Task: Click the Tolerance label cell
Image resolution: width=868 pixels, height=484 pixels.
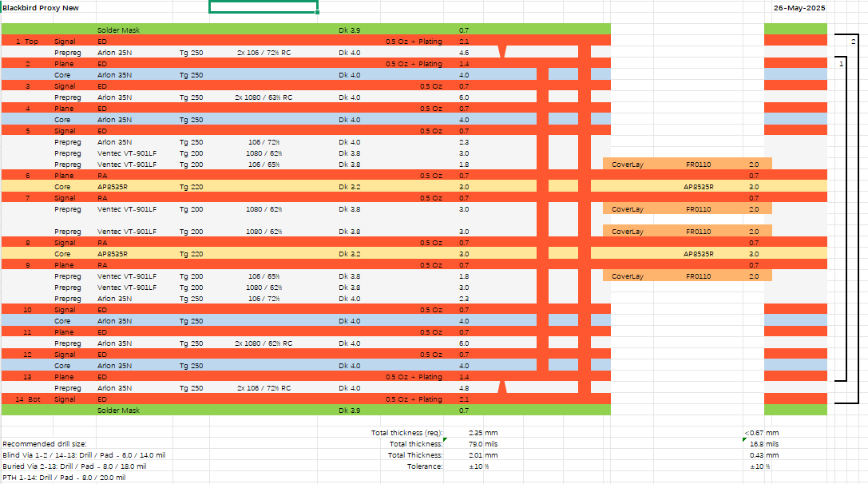Action: 424,466
